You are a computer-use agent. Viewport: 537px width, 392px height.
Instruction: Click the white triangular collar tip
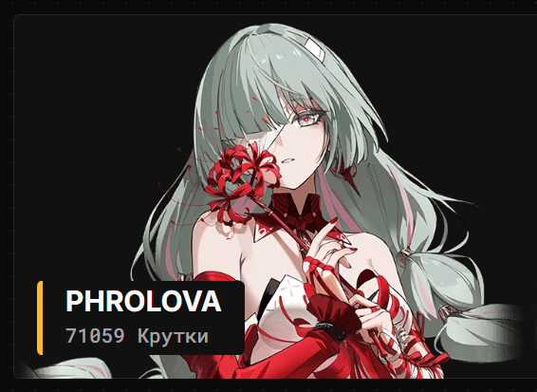pos(264,231)
